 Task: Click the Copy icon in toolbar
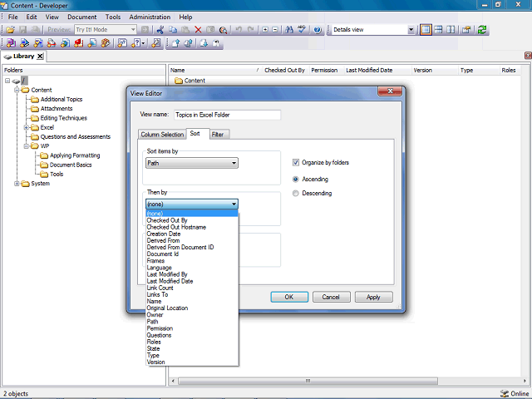(173, 30)
